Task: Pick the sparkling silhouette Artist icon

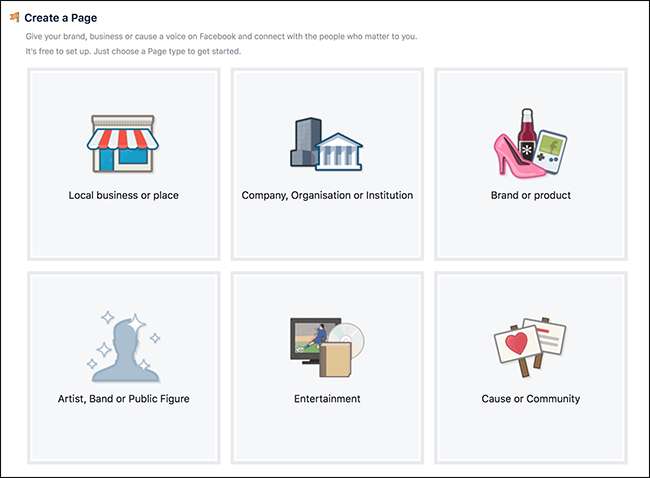Action: pos(124,347)
